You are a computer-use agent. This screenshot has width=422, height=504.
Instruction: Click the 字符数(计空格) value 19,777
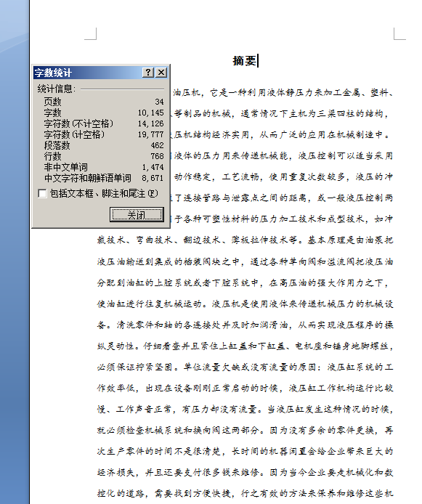click(151, 134)
